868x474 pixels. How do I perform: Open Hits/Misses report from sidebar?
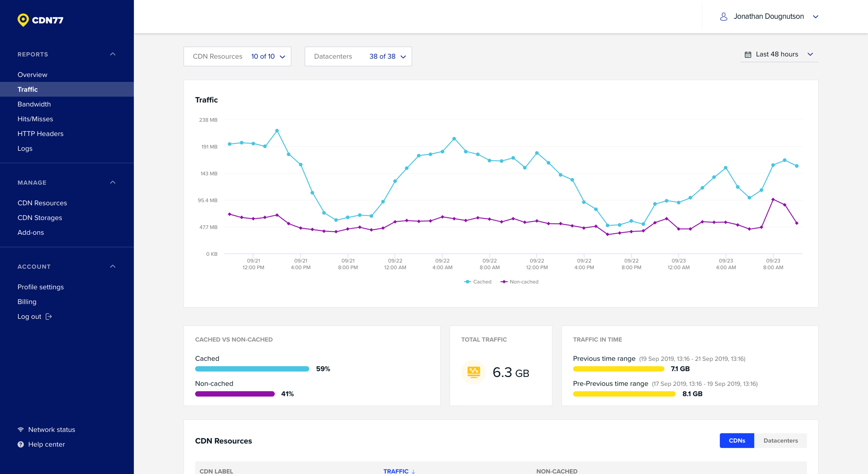click(36, 119)
